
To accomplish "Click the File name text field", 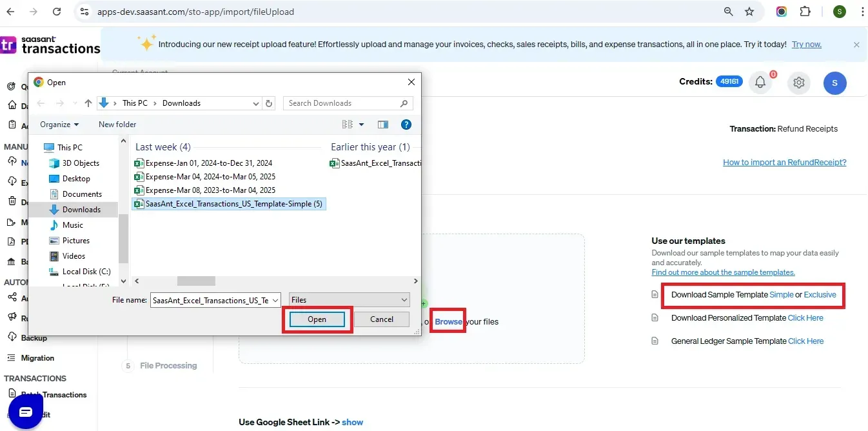I will click(x=210, y=300).
